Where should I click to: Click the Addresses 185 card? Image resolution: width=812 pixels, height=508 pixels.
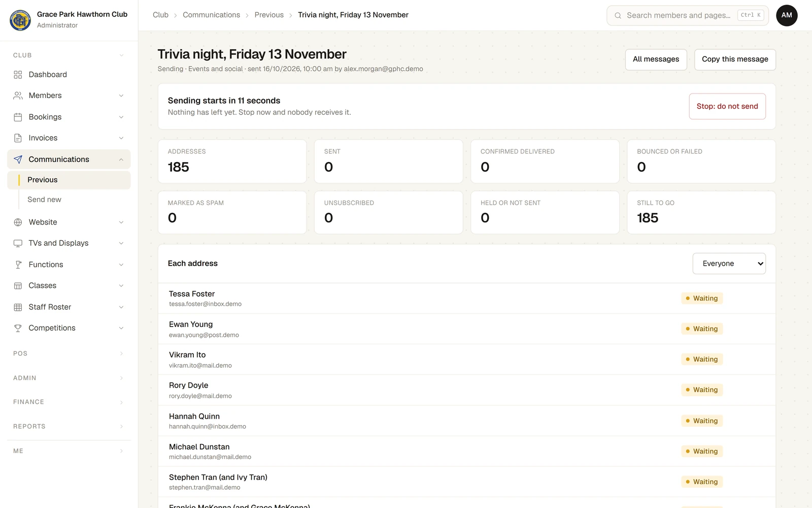pos(232,162)
